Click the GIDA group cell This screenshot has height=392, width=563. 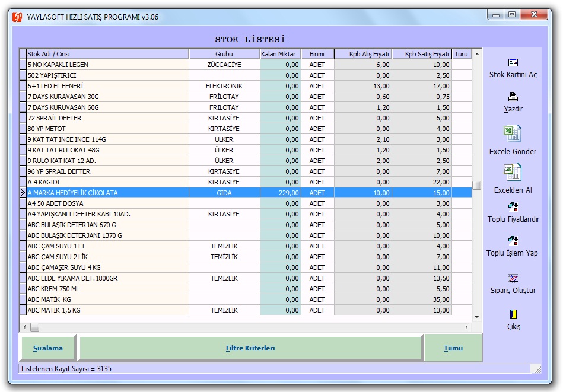pyautogui.click(x=224, y=193)
